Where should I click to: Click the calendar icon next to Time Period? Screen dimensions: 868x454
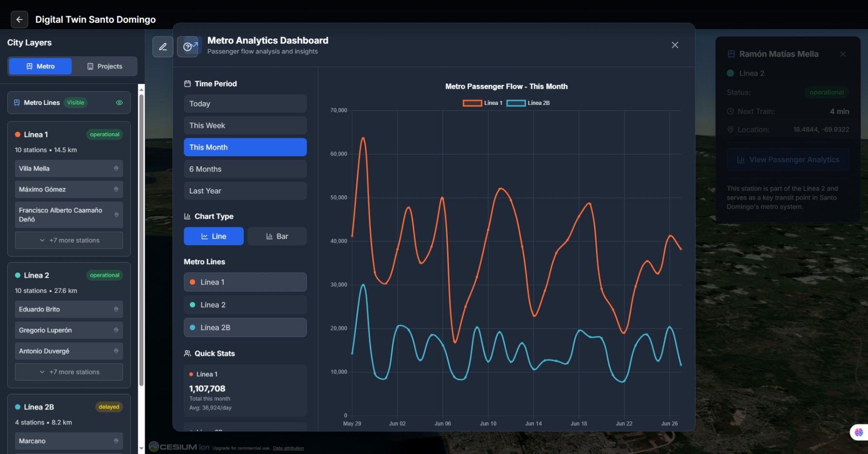[x=187, y=84]
